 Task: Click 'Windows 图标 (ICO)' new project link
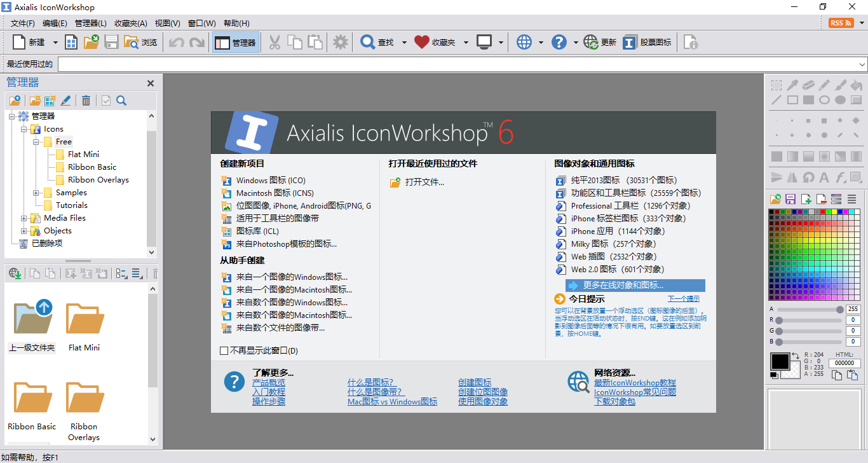point(271,181)
